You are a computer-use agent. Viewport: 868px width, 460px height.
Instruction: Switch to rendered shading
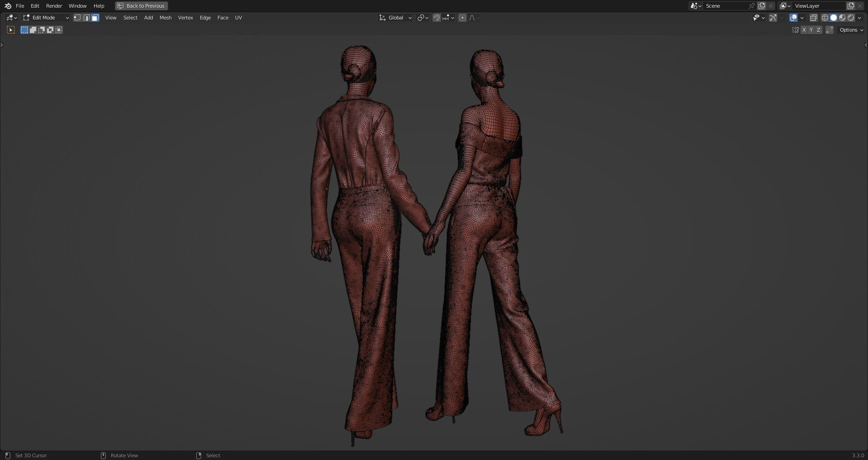click(851, 18)
